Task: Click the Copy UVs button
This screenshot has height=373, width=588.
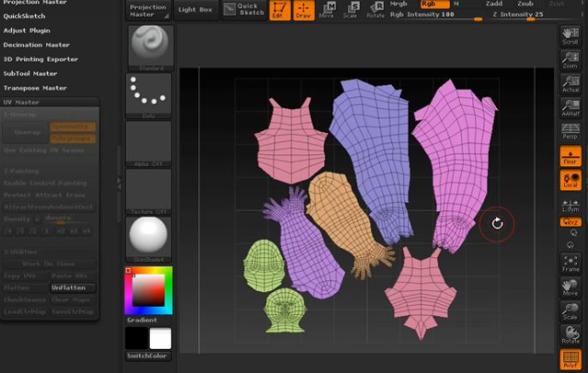Action: [26, 276]
